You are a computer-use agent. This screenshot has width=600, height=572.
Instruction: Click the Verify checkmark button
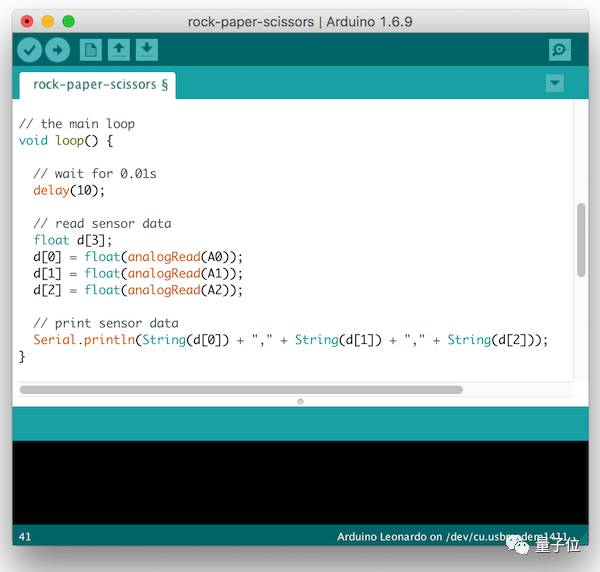tap(29, 50)
